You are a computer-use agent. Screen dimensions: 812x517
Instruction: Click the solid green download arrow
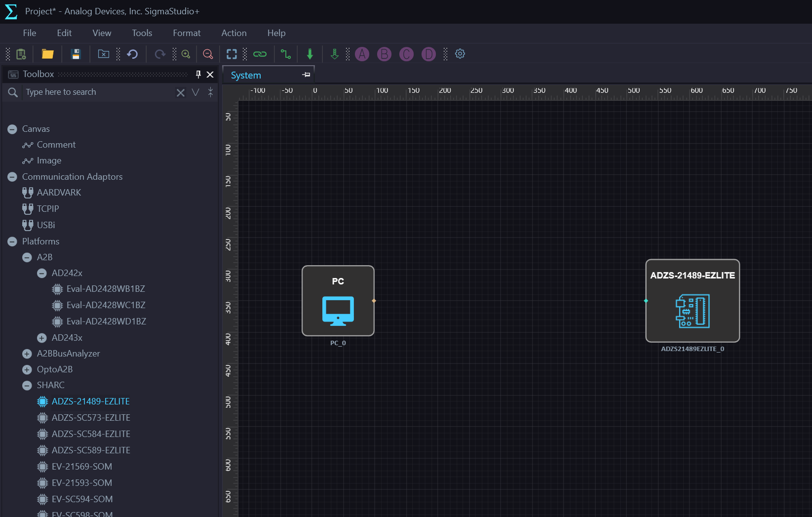tap(310, 54)
